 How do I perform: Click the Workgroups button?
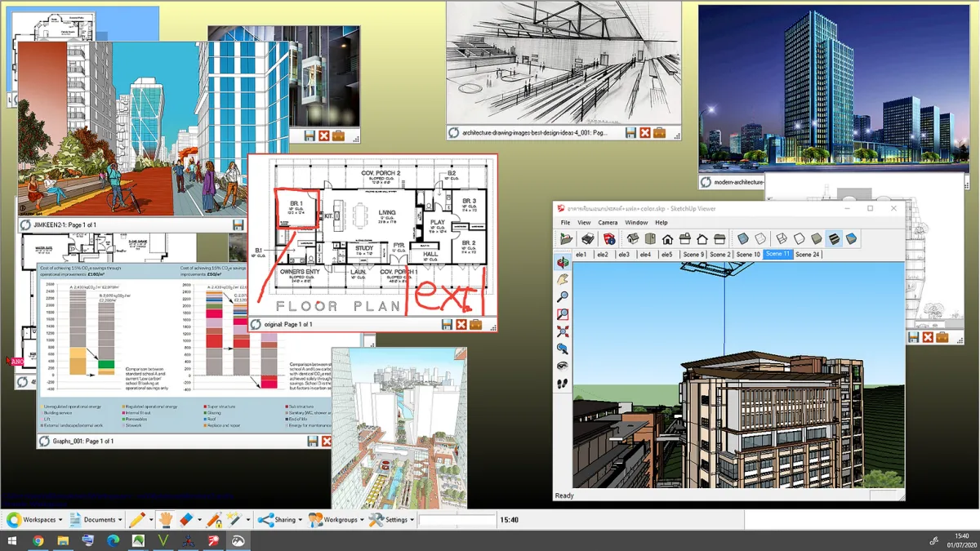point(335,519)
